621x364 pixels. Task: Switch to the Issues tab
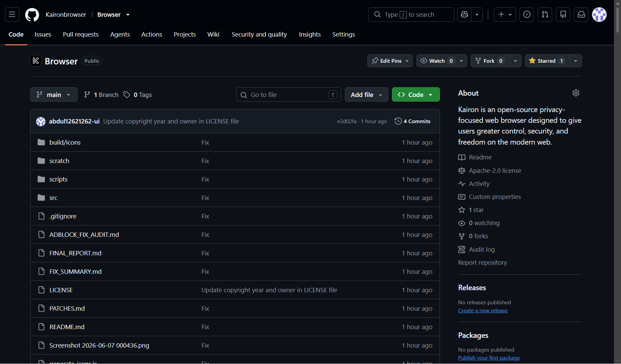coord(43,34)
